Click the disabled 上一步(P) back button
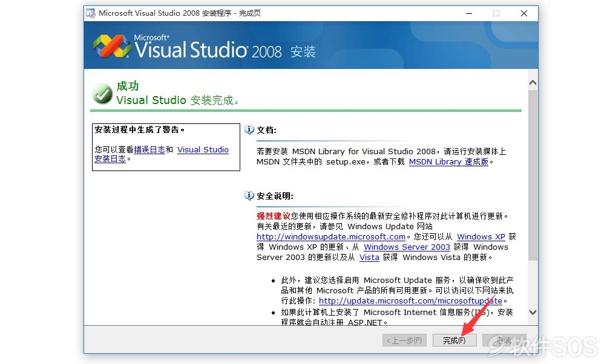Viewport: 607px width, 364px height. [x=404, y=340]
